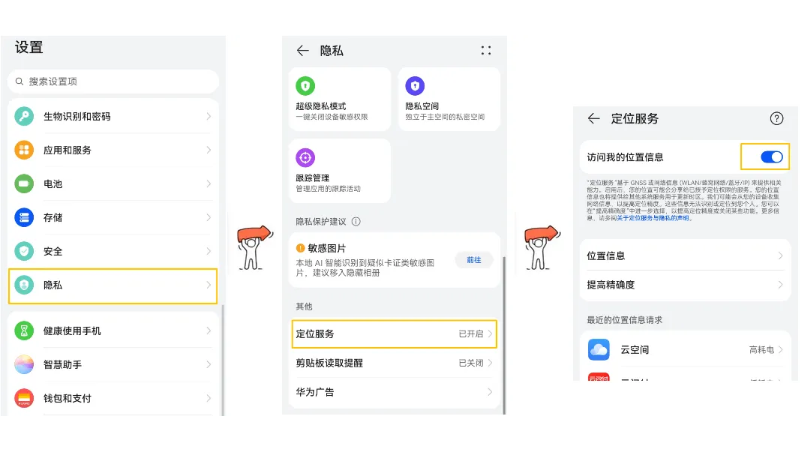The width and height of the screenshot is (800, 450).
Task: Expand the 钱包和支付 row chevron
Action: [209, 398]
